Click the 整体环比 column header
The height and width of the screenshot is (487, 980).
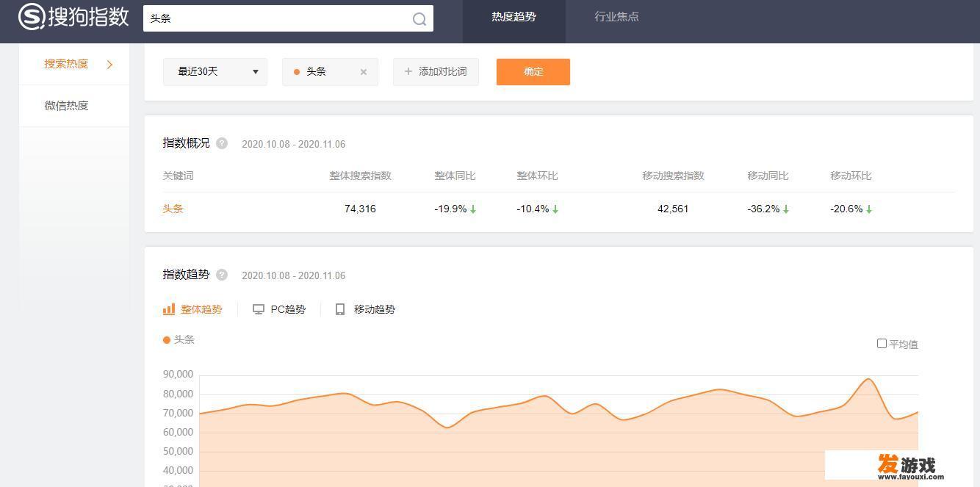[537, 176]
